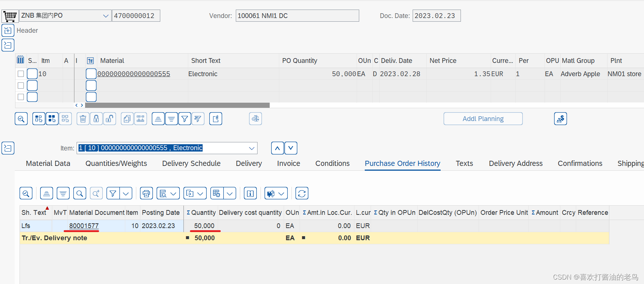Open the Texts tab
The image size is (644, 284).
coord(464,163)
